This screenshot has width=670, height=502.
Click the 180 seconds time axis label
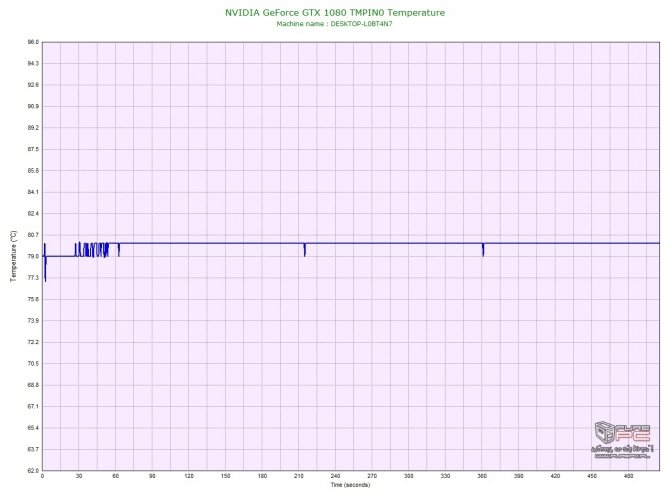262,476
